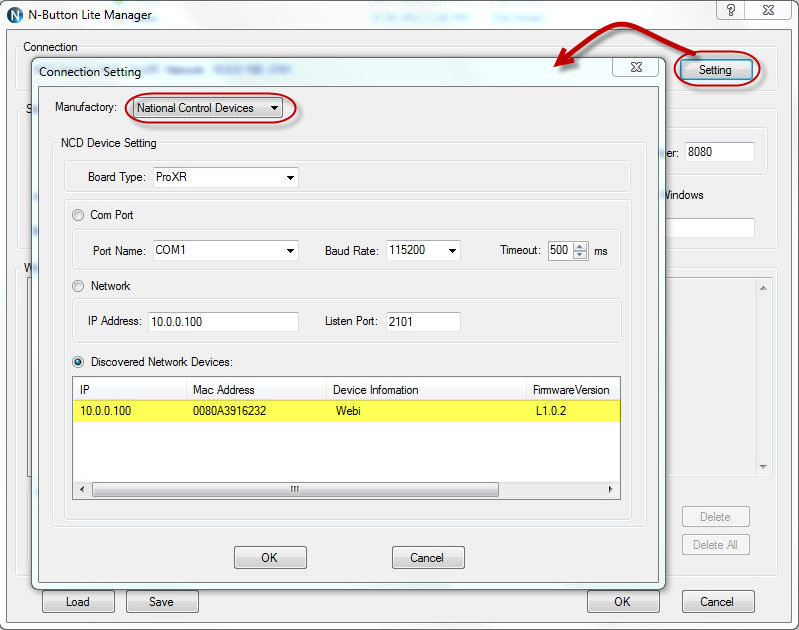This screenshot has height=630, width=799.
Task: Click Load in the Manager window
Action: (x=78, y=602)
